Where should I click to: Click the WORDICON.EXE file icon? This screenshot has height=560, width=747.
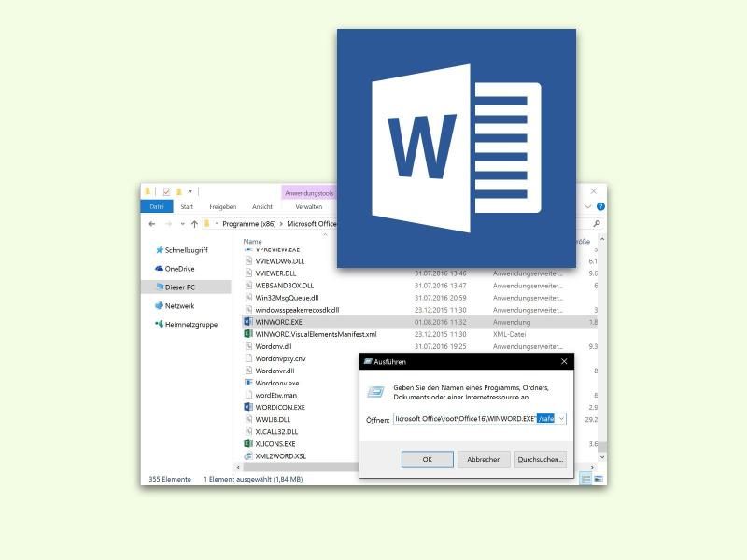(248, 407)
